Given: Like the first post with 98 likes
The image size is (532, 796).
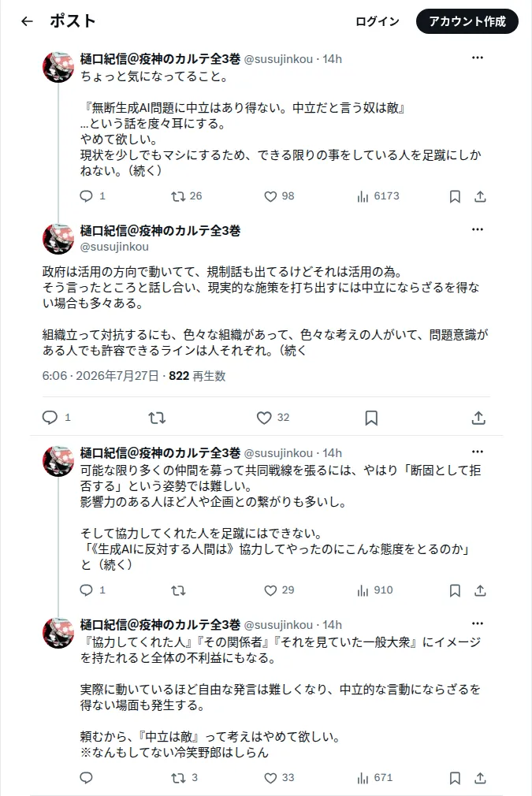Looking at the screenshot, I should tap(279, 196).
